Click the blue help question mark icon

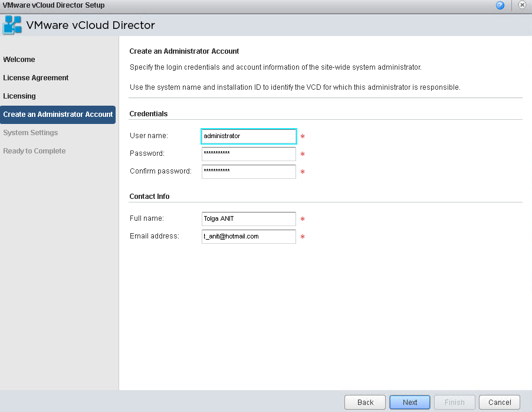pyautogui.click(x=500, y=5)
